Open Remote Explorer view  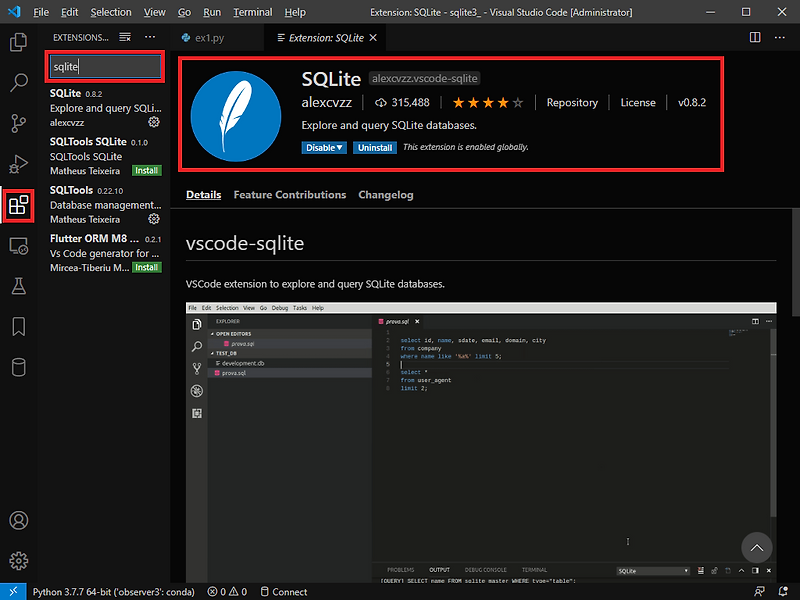pyautogui.click(x=18, y=246)
